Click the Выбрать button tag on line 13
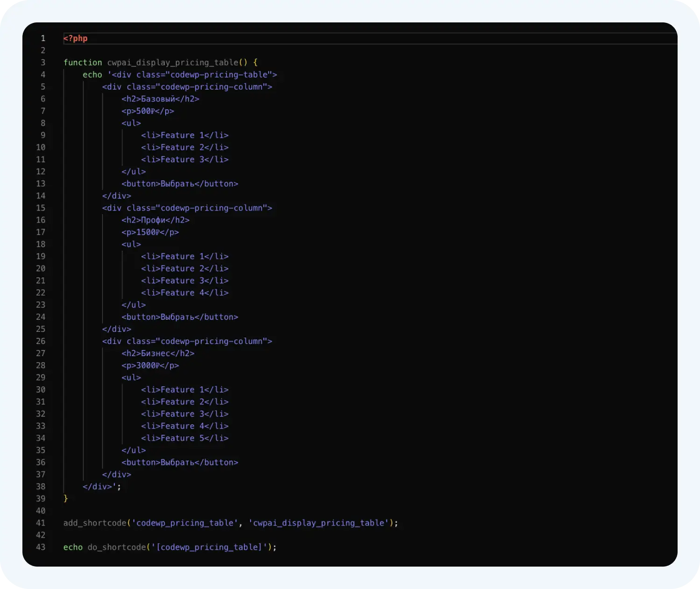Screen dimensions: 700x589 tap(180, 184)
